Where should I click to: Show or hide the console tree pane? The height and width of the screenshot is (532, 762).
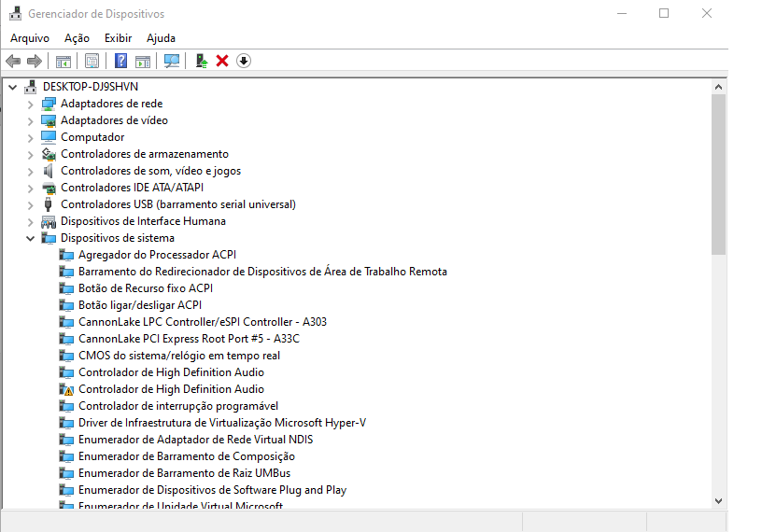(63, 62)
